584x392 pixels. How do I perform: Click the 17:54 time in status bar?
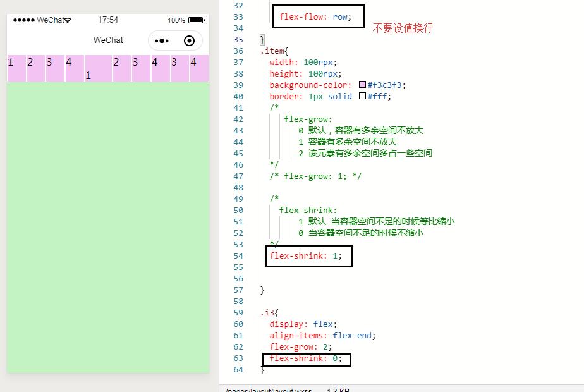pyautogui.click(x=108, y=20)
